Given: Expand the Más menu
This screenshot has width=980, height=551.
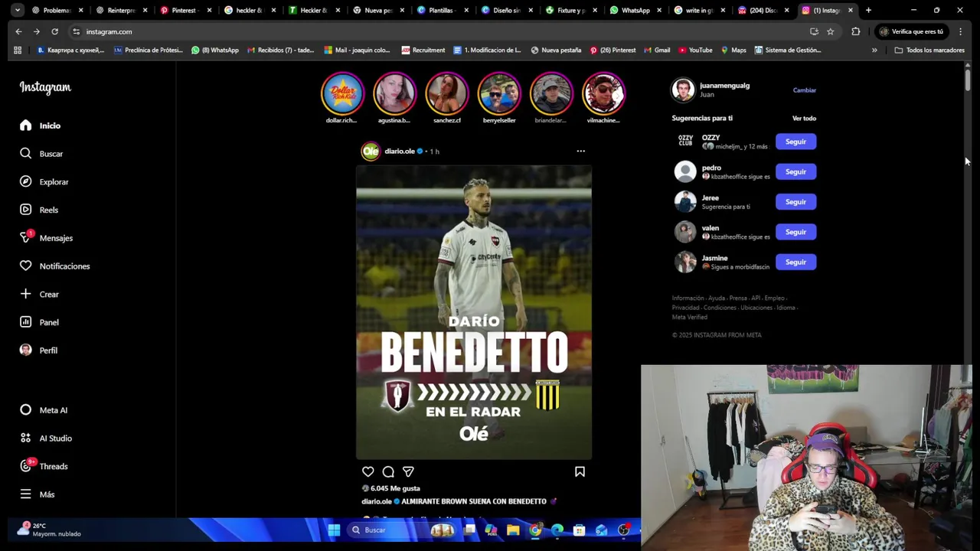Looking at the screenshot, I should (37, 494).
